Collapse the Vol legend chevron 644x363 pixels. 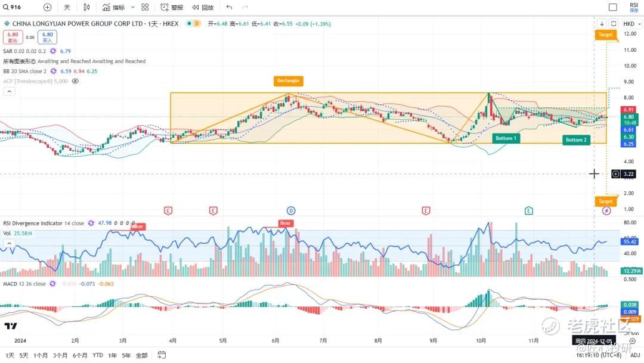[9, 243]
